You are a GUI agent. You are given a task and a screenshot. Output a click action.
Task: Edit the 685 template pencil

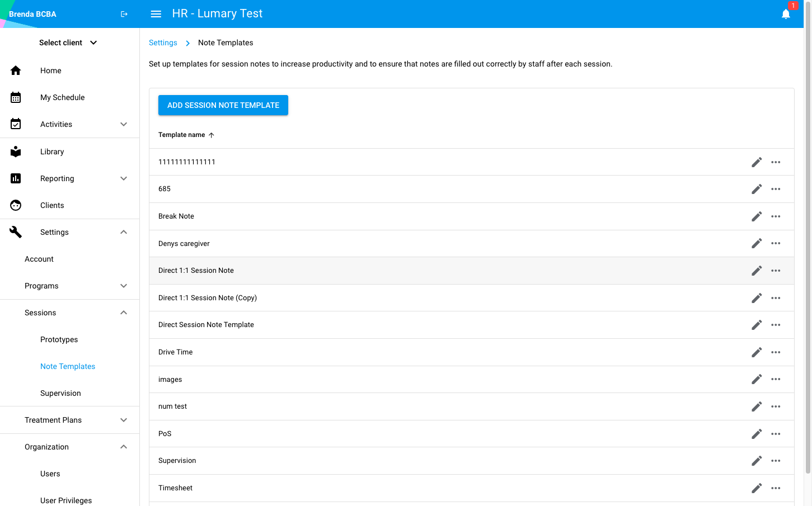757,189
